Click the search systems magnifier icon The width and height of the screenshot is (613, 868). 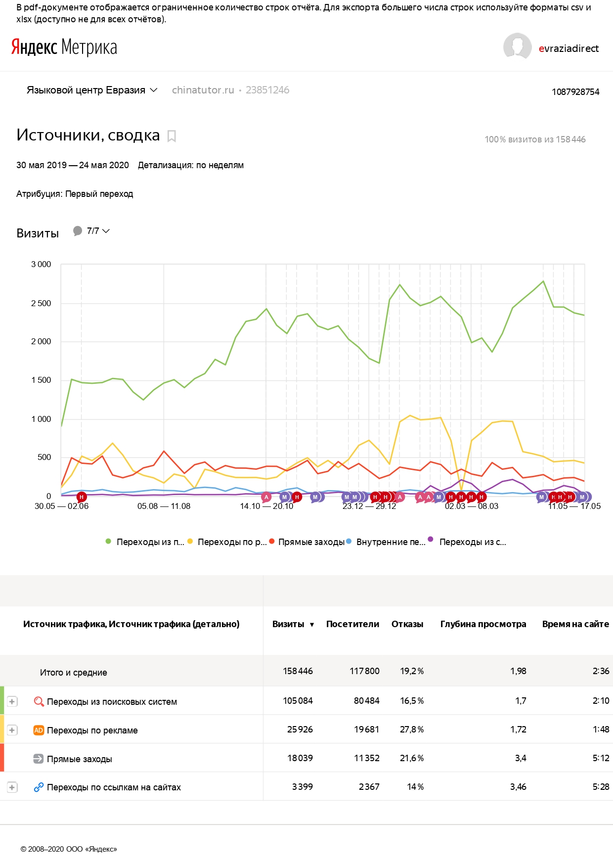(39, 701)
